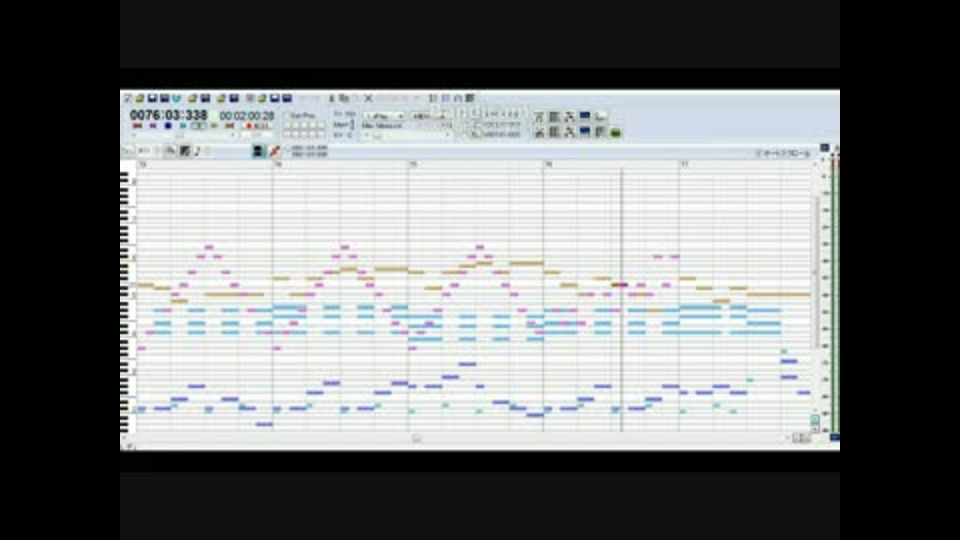Click the green icon ending the lower icon row
This screenshot has width=960, height=540.
click(615, 132)
